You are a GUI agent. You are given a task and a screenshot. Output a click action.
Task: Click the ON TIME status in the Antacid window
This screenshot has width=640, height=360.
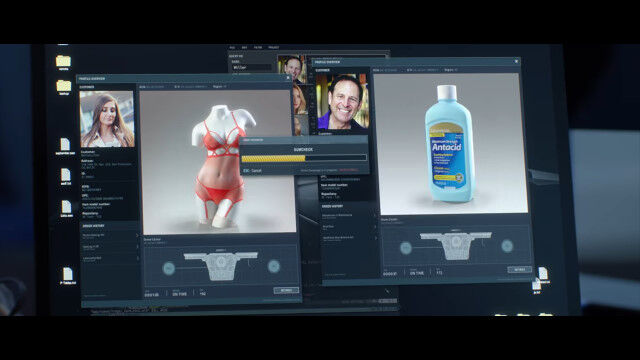pos(417,273)
